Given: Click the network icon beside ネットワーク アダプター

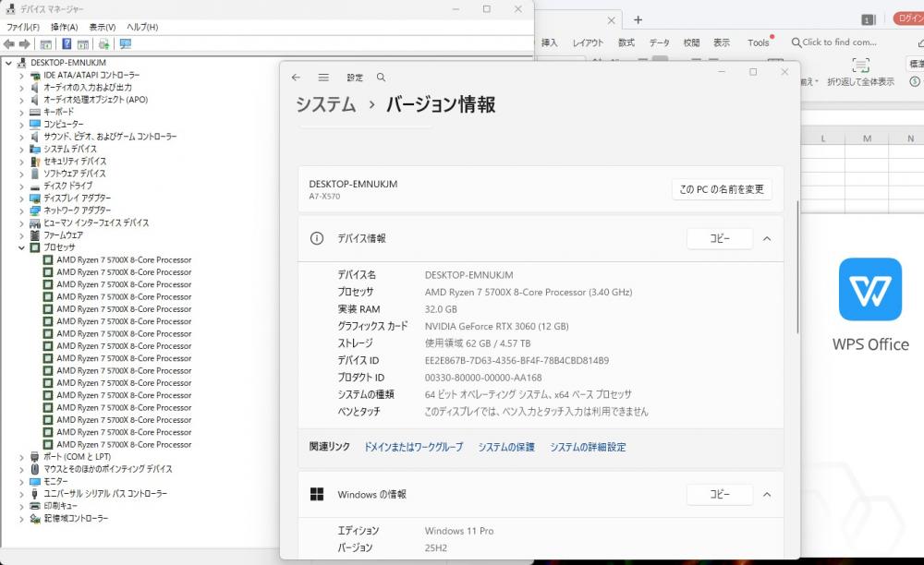Looking at the screenshot, I should (35, 210).
